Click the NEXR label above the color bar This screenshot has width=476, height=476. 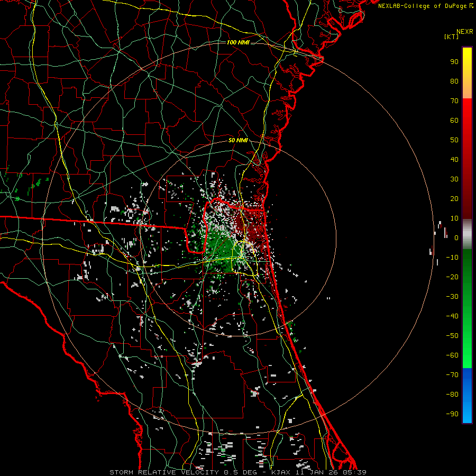tap(465, 32)
